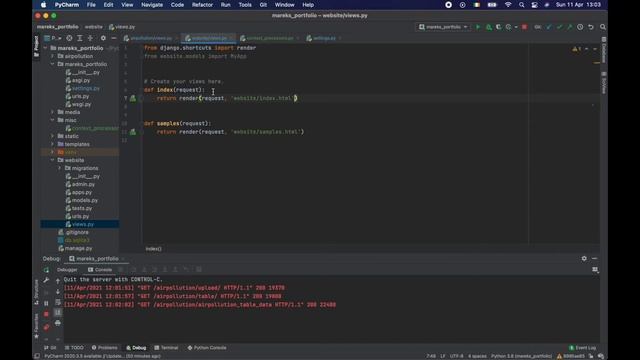
Task: Collapse the misc folder
Action: click(x=52, y=120)
